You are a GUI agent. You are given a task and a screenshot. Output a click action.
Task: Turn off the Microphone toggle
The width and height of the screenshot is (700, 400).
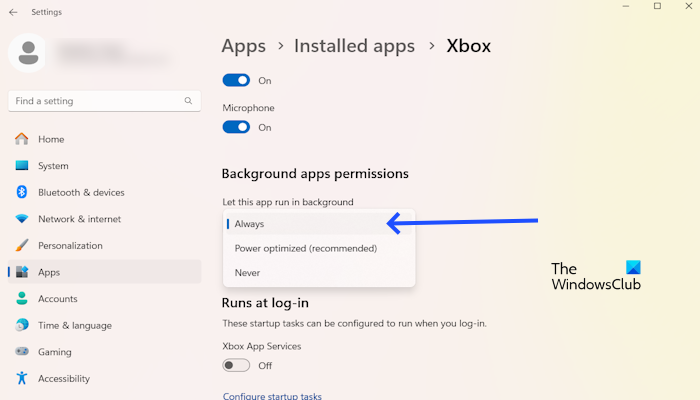pos(236,127)
